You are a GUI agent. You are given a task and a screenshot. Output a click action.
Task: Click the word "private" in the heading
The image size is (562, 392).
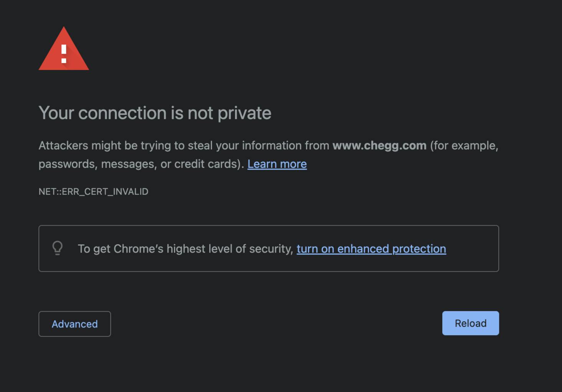click(244, 113)
